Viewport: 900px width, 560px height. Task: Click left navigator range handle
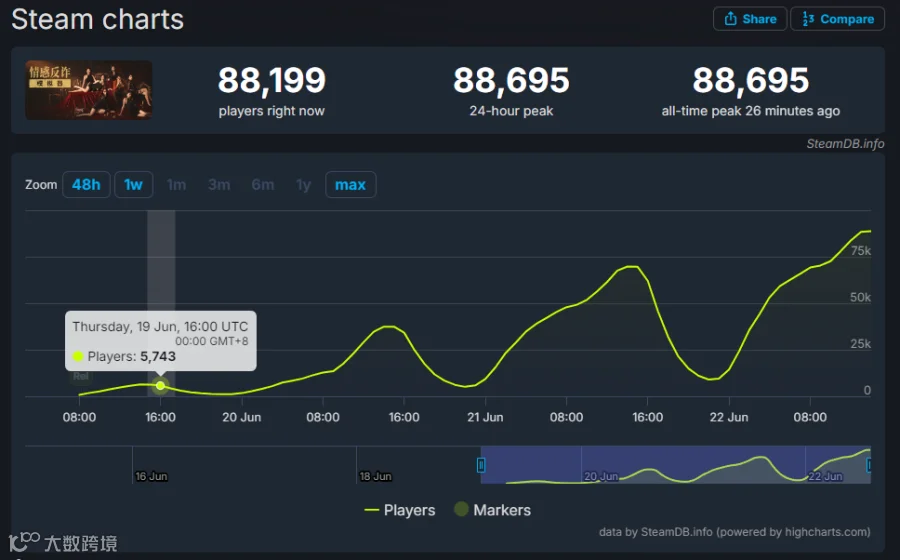tap(481, 465)
